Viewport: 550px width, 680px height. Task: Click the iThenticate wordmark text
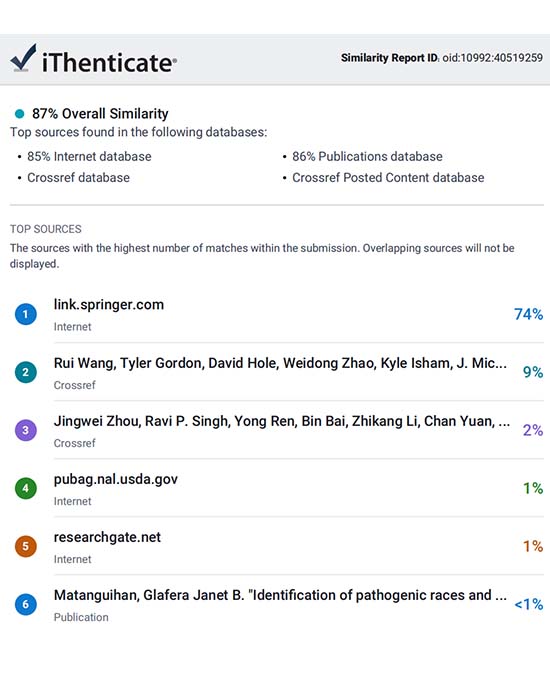tap(109, 62)
